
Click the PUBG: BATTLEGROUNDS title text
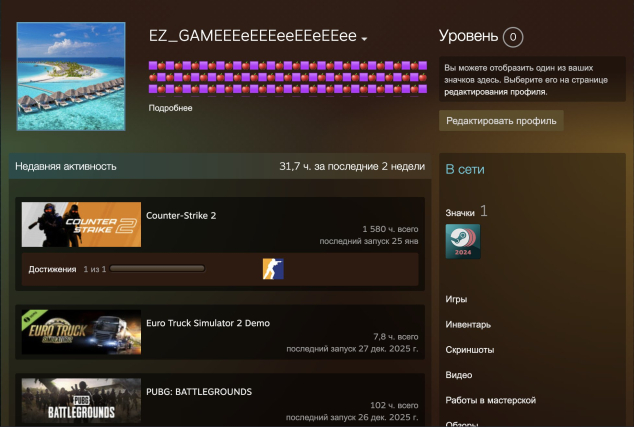tap(199, 391)
